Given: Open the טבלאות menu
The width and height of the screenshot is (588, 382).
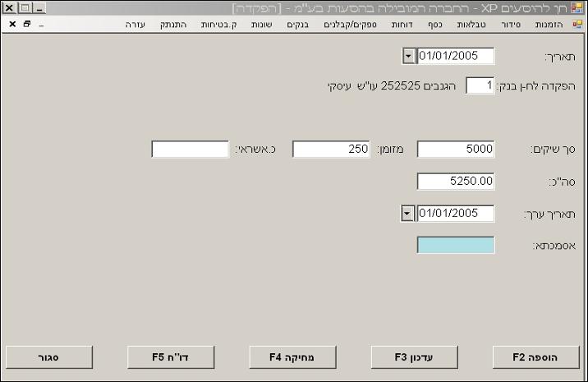Looking at the screenshot, I should [471, 25].
